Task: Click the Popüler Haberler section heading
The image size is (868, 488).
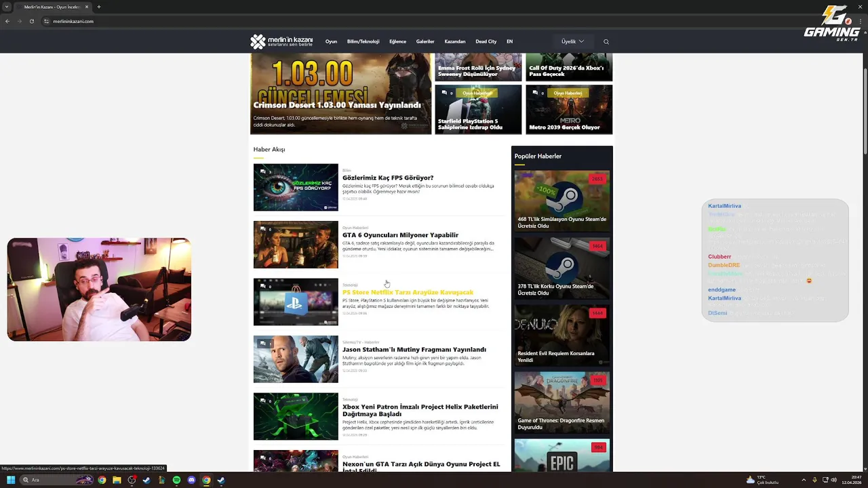Action: coord(538,156)
